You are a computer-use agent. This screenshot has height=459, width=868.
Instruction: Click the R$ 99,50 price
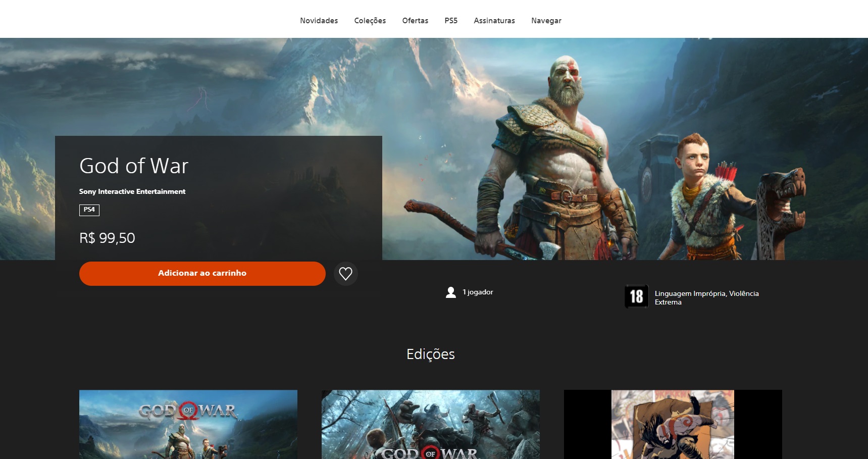coord(107,238)
